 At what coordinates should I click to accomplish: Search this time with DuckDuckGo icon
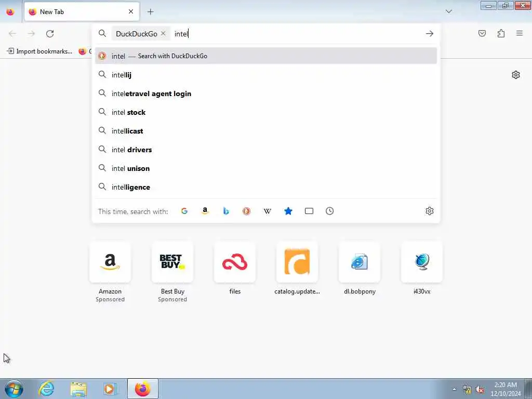click(x=247, y=211)
